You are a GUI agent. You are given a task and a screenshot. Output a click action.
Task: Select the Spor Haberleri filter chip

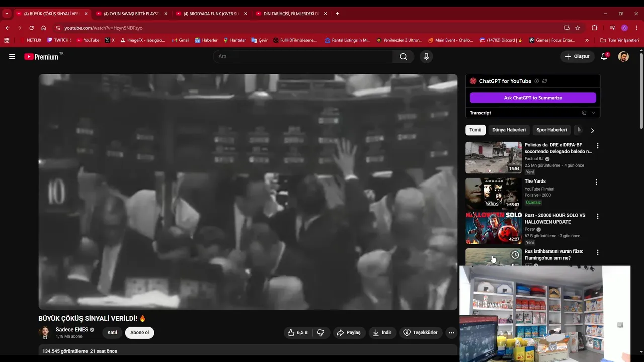551,130
